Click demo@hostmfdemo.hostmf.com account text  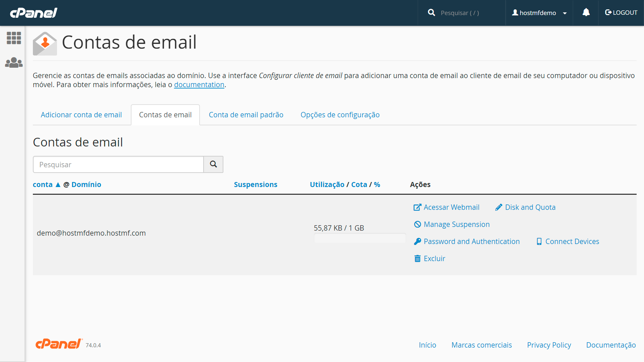(91, 233)
